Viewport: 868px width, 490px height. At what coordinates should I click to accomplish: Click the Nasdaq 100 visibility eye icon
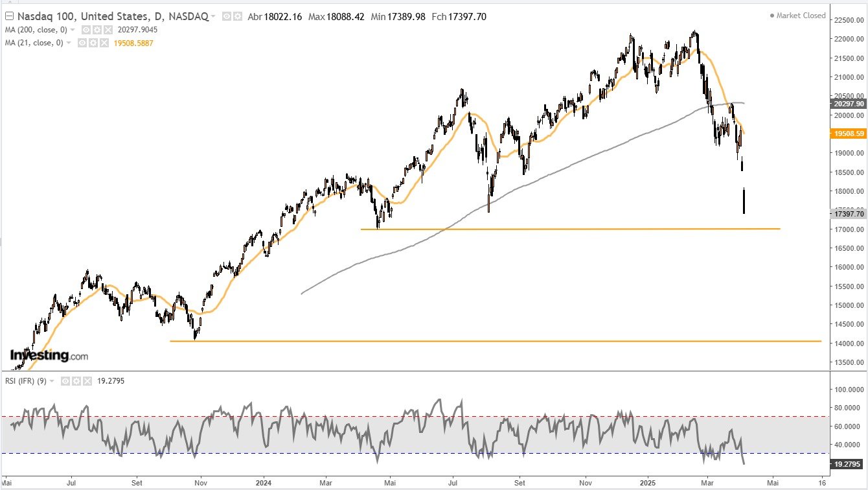click(225, 15)
